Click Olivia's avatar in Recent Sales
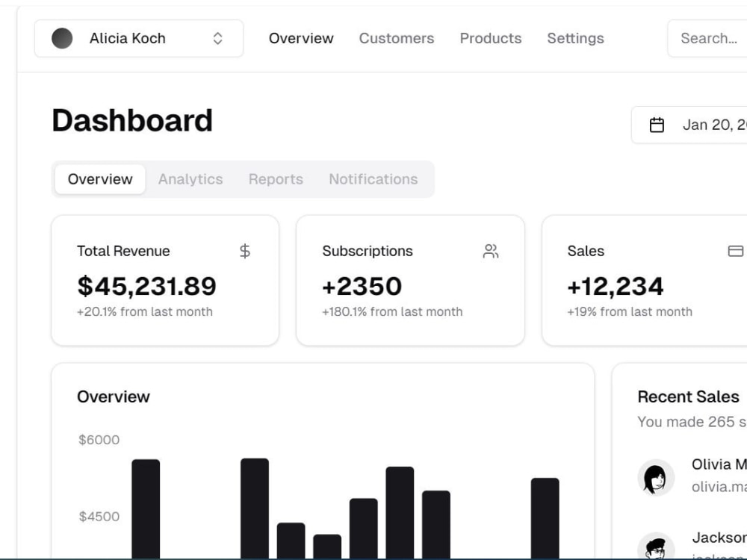This screenshot has height=560, width=747. pyautogui.click(x=656, y=478)
